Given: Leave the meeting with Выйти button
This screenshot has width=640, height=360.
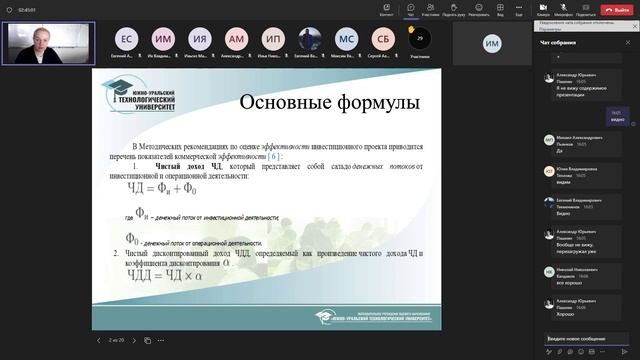Looking at the screenshot, I should click(617, 10).
